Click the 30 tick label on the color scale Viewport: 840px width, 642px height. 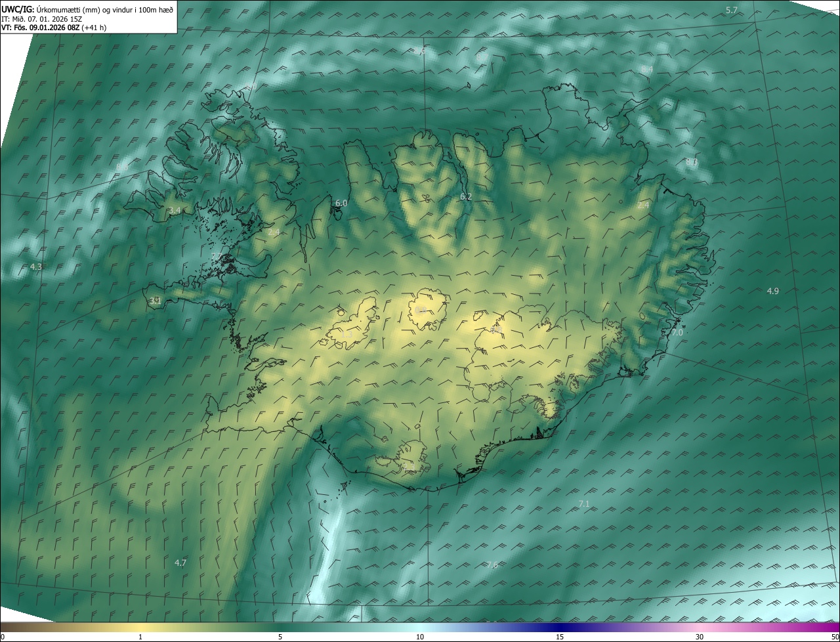coord(700,637)
